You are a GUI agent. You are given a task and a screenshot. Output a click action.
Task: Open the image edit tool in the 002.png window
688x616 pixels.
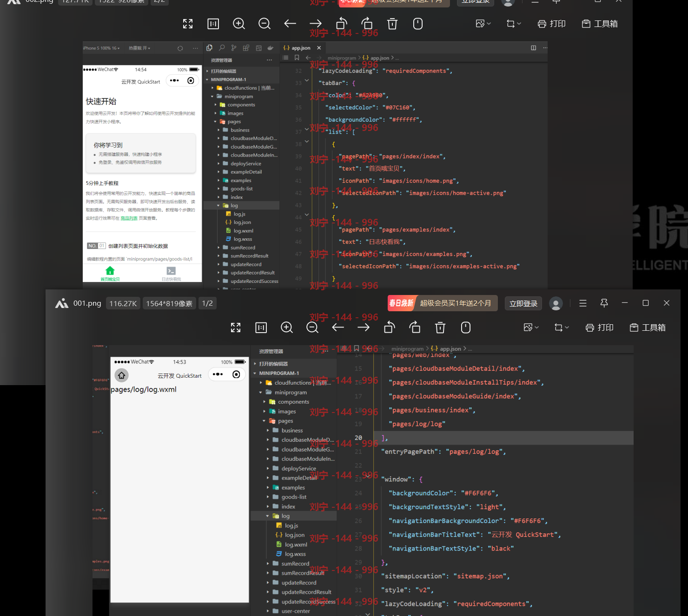coord(480,24)
